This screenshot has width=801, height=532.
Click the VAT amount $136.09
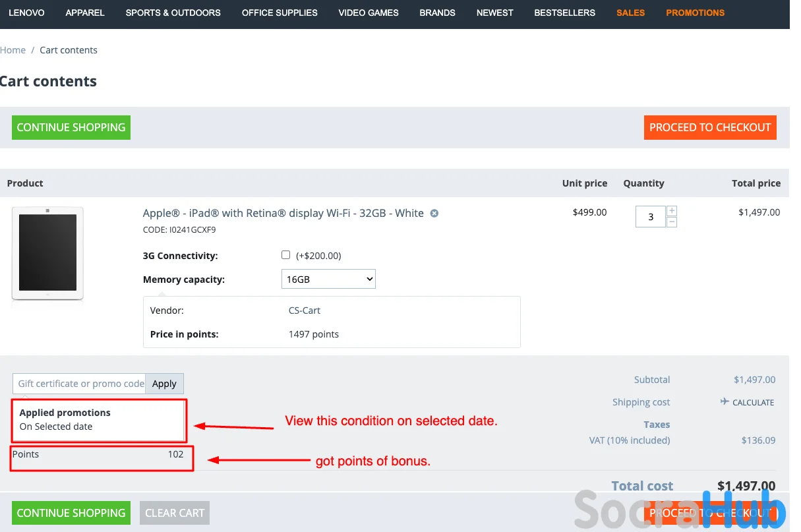(x=758, y=440)
